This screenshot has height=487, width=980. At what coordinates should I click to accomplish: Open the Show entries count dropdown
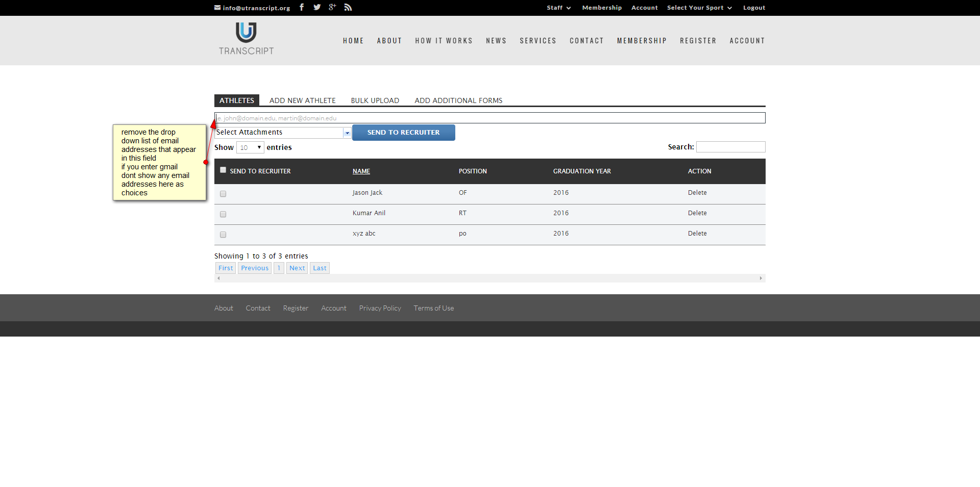point(250,147)
